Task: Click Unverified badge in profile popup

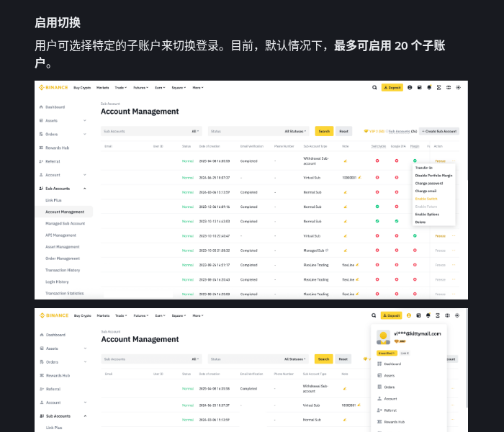Action: [387, 353]
